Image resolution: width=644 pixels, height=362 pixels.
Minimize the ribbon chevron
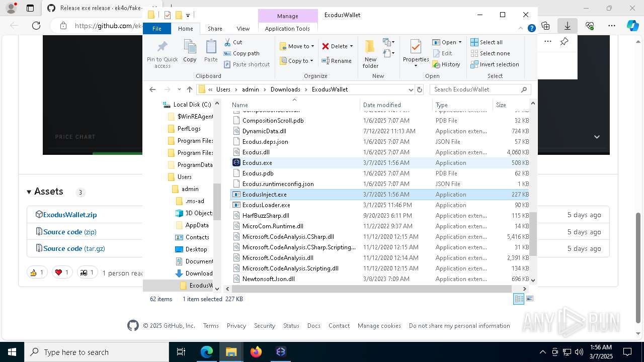(x=522, y=29)
